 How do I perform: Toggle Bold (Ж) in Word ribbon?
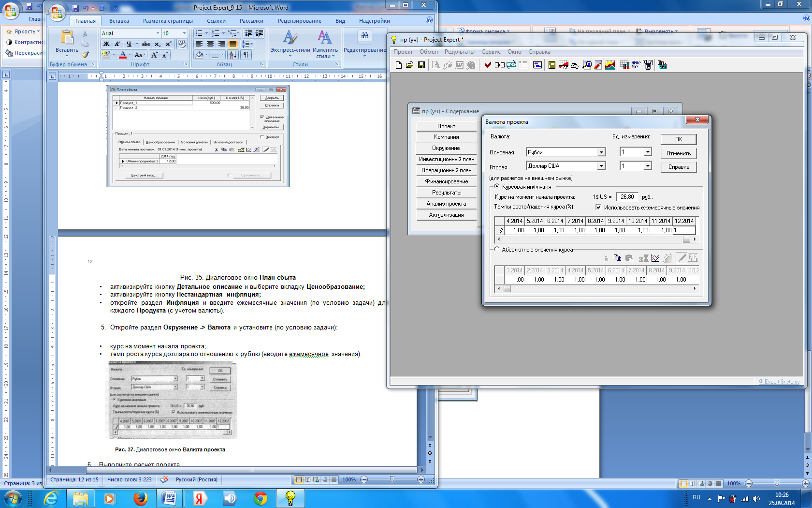(106, 44)
